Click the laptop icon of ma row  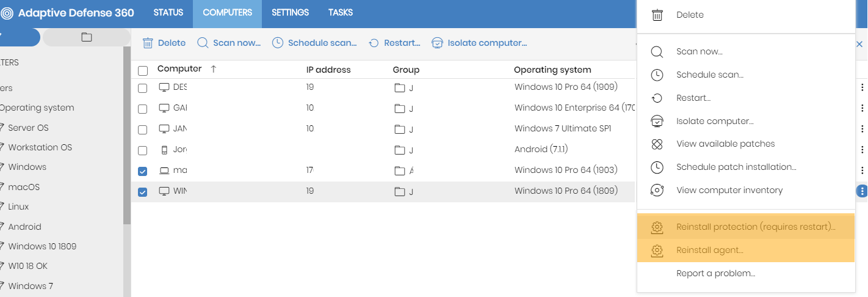click(164, 170)
